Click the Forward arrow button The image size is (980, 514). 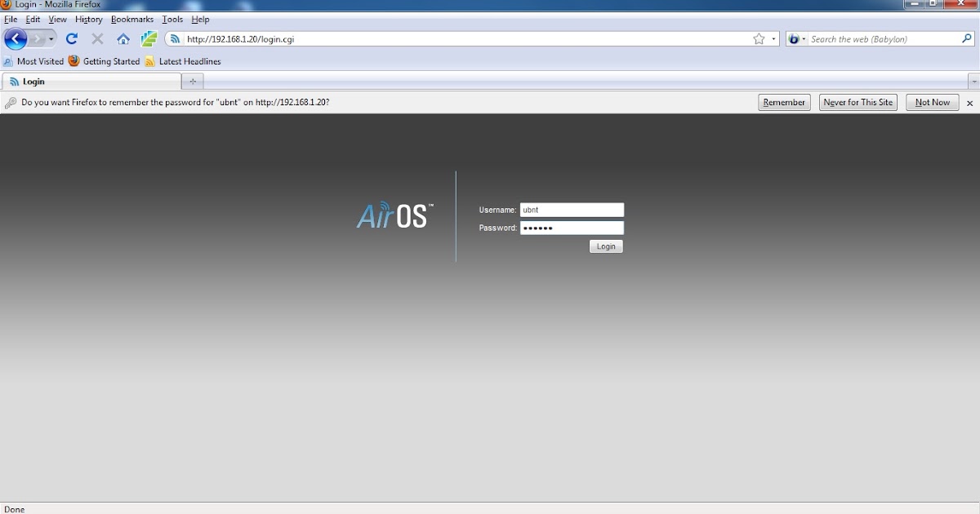37,38
